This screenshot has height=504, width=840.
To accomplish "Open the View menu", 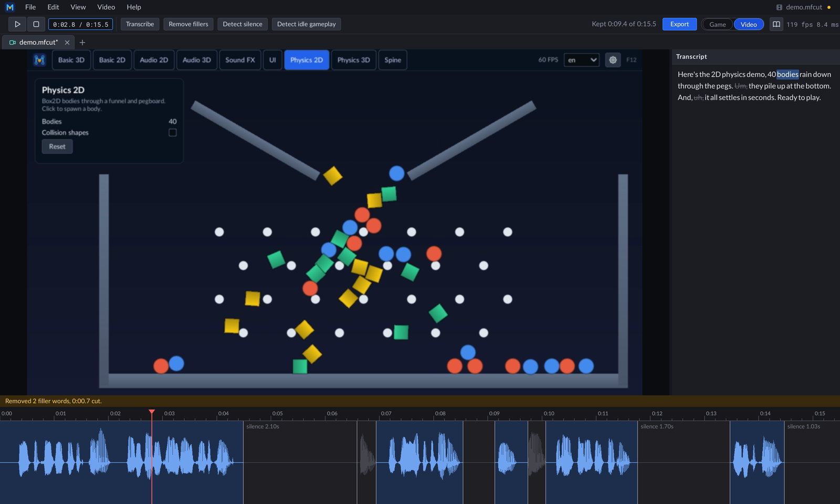I will point(78,7).
